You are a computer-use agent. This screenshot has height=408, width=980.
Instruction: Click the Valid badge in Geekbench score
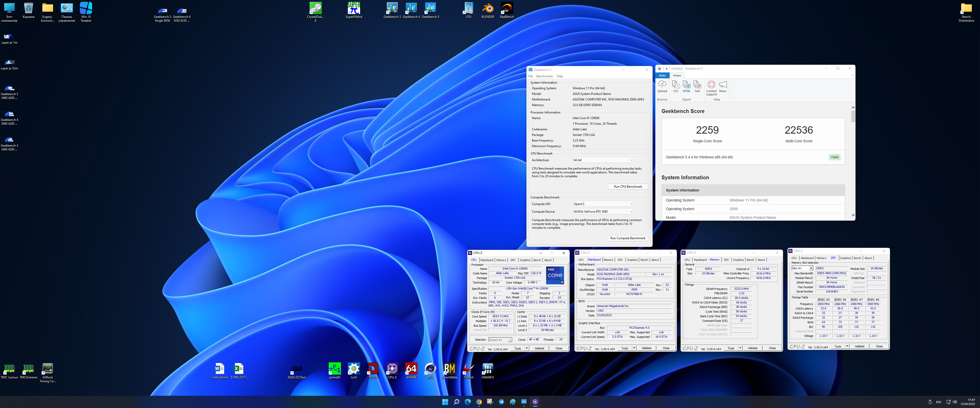(x=834, y=157)
